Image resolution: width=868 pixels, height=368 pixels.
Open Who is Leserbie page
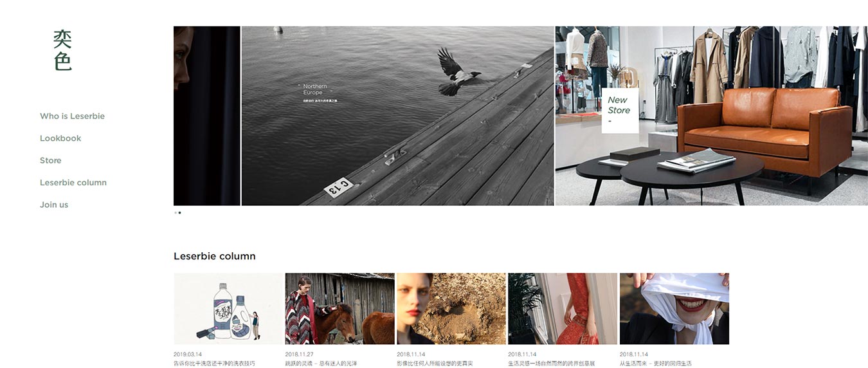coord(72,116)
